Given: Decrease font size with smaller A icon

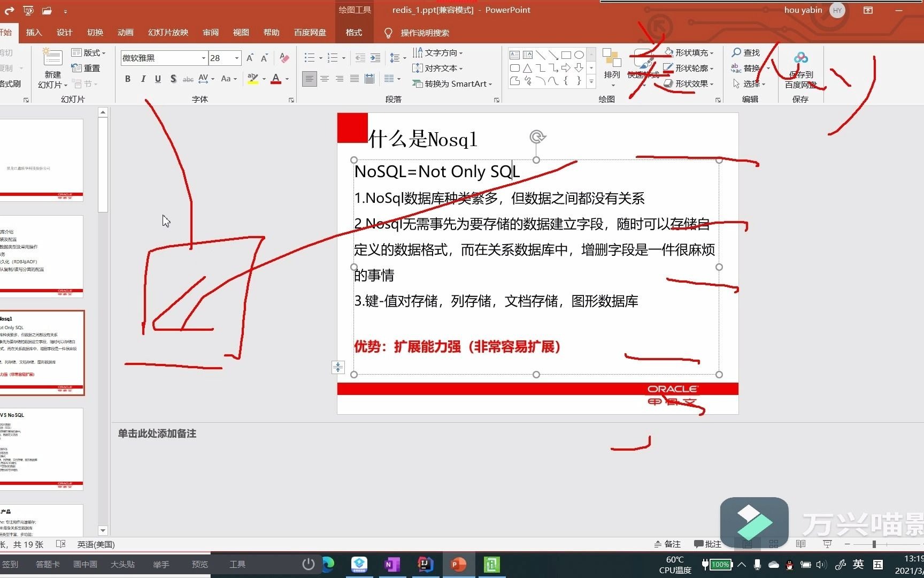Looking at the screenshot, I should tap(264, 58).
